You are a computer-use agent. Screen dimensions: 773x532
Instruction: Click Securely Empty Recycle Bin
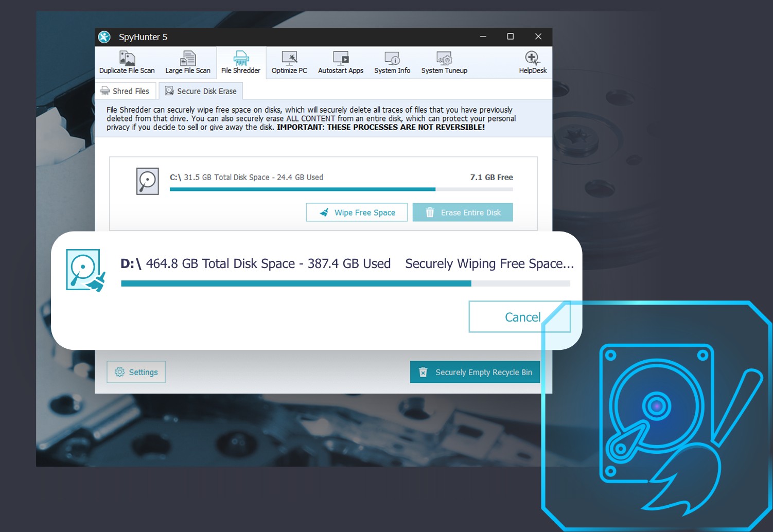click(x=475, y=372)
